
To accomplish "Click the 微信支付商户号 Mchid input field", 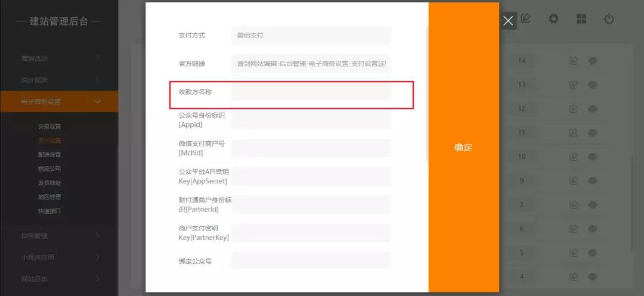I will (x=311, y=148).
